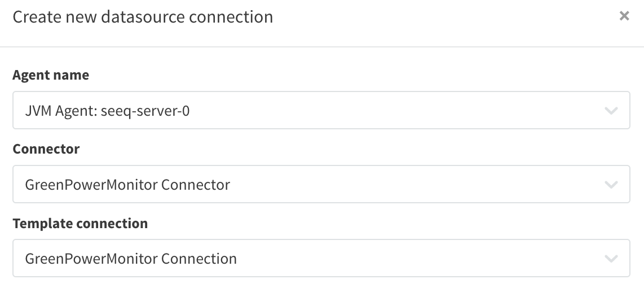Viewport: 644px width, 288px height.
Task: Open the Template connection dropdown
Action: pos(321,258)
